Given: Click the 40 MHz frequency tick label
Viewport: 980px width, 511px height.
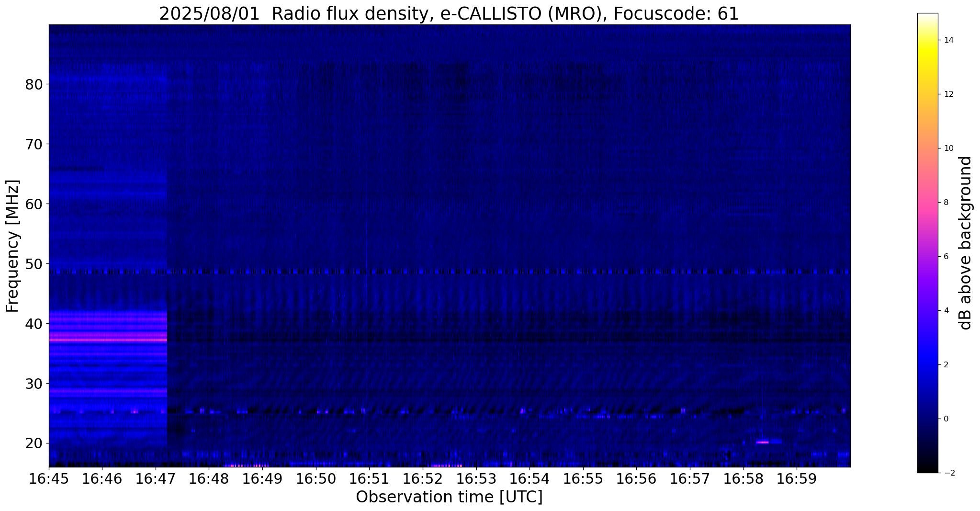Looking at the screenshot, I should [x=34, y=324].
